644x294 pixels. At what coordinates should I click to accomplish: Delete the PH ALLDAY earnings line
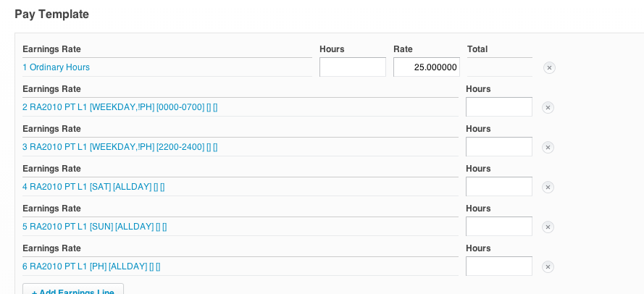[548, 267]
